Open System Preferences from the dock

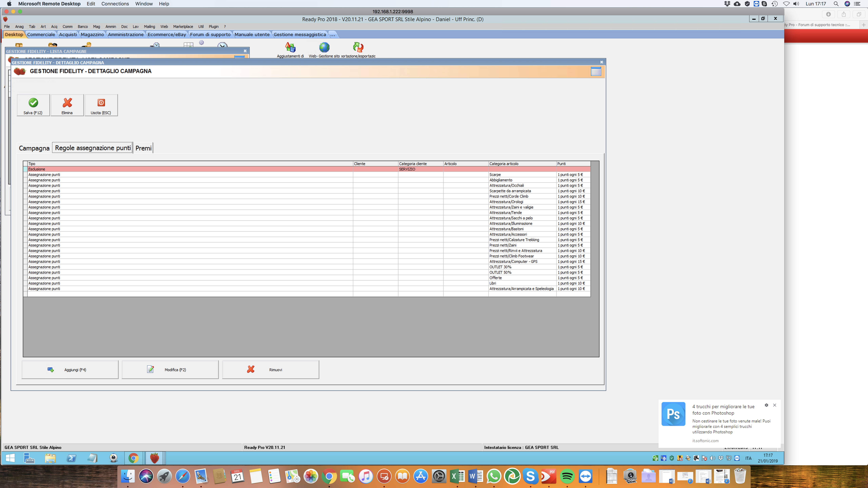439,476
